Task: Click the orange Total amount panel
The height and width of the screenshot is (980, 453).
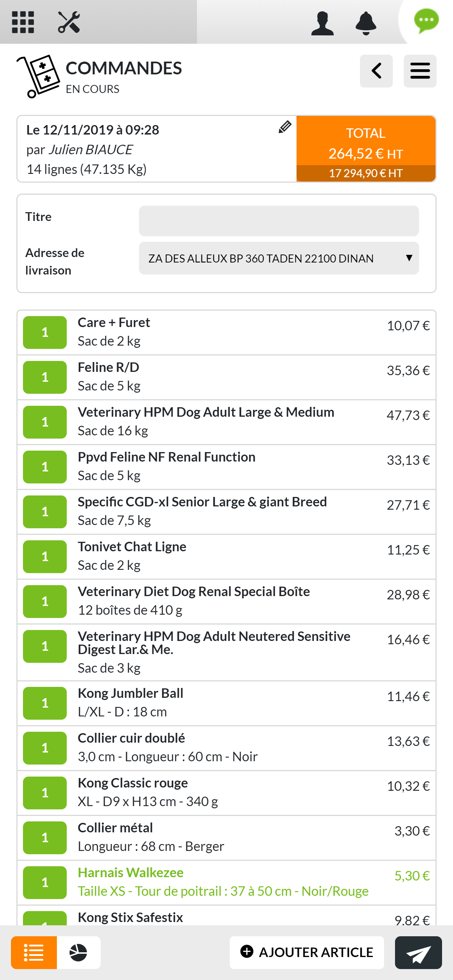Action: pos(366,149)
